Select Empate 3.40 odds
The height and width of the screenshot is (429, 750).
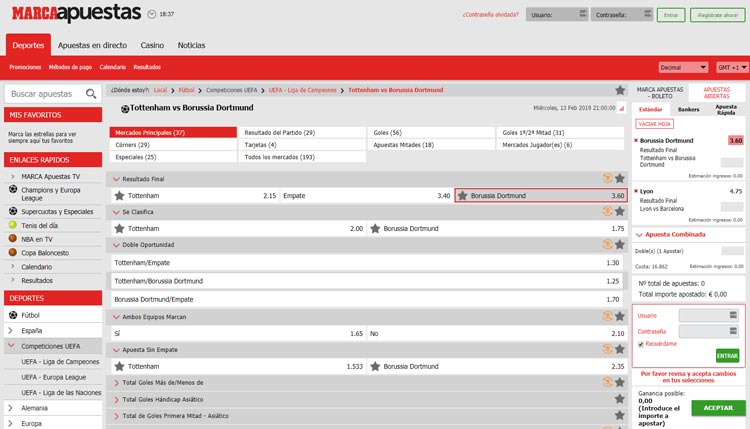tap(366, 195)
